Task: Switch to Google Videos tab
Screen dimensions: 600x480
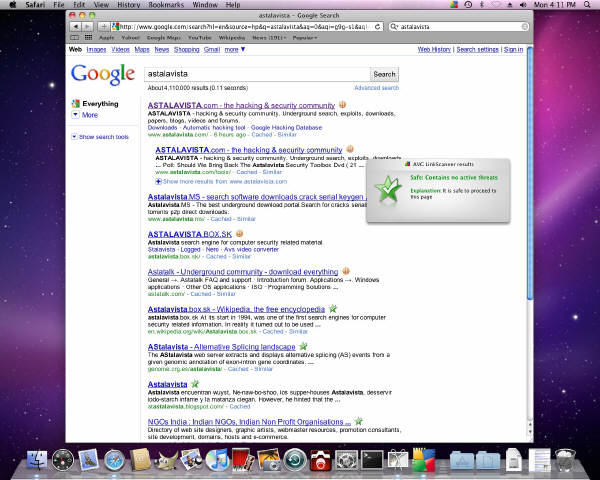Action: pyautogui.click(x=121, y=49)
